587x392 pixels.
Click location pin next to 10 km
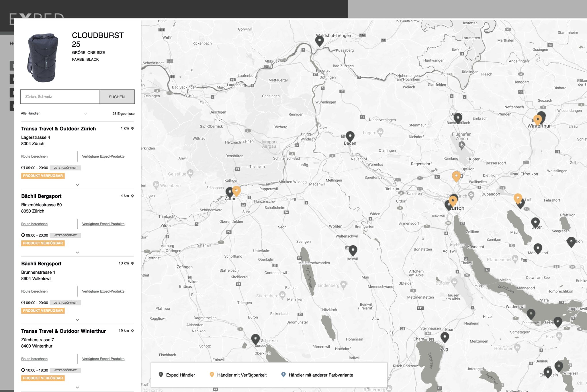coord(132,263)
